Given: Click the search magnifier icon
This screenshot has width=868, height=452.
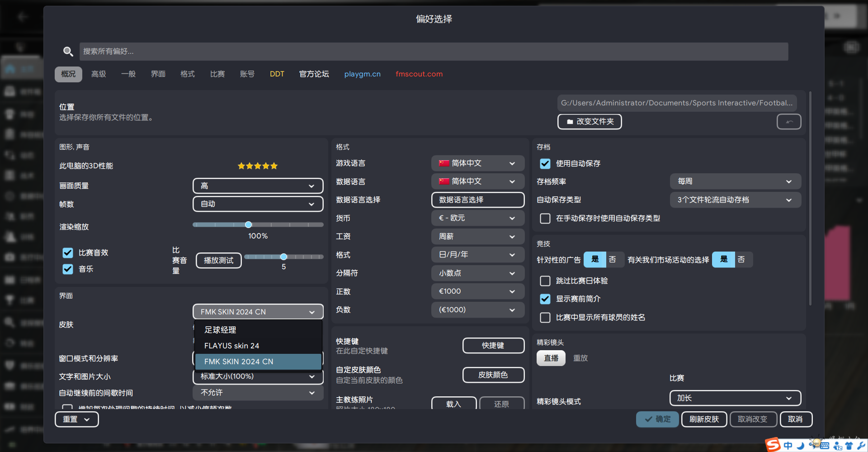Looking at the screenshot, I should 68,52.
